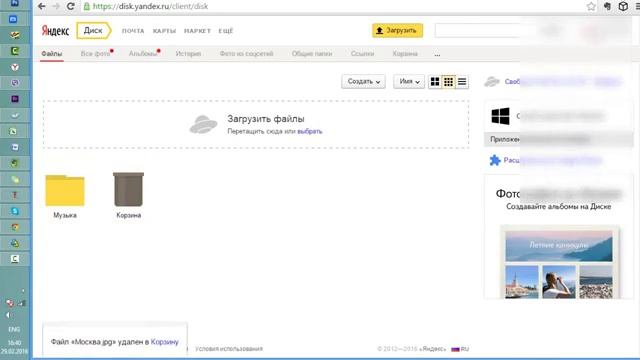The width and height of the screenshot is (640, 360).
Task: Click the volume speaker icon in taskbar
Action: pos(8,315)
